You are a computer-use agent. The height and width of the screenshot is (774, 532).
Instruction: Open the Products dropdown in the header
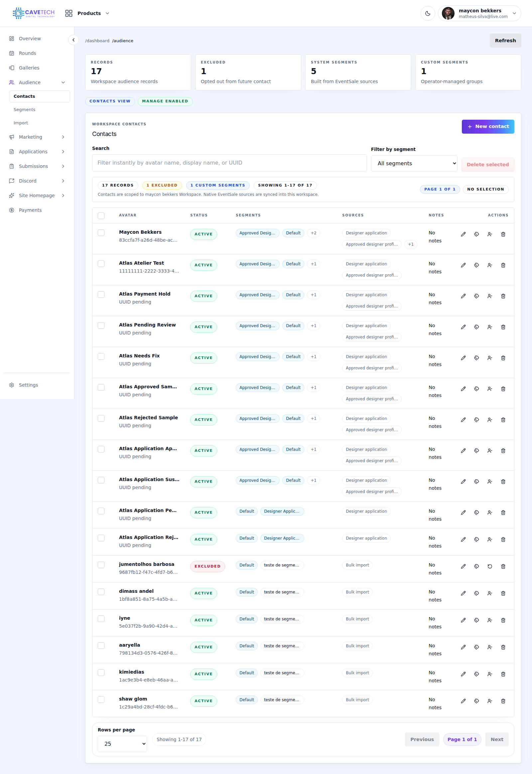pos(87,13)
